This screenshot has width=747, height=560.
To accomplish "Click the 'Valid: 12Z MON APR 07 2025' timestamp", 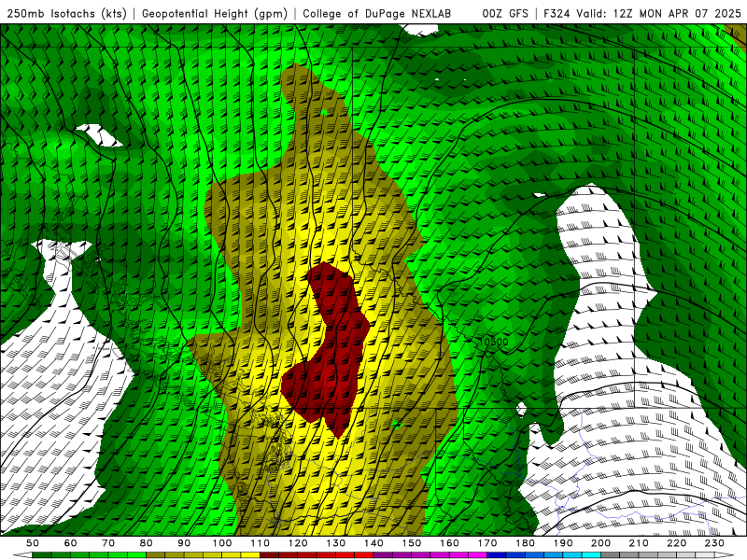I will pyautogui.click(x=659, y=13).
